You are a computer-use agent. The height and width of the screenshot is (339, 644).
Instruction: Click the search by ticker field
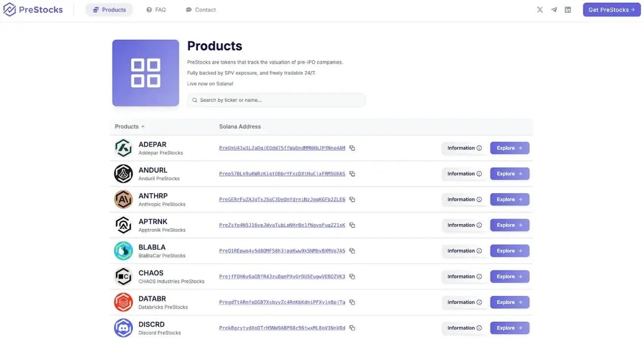point(276,100)
